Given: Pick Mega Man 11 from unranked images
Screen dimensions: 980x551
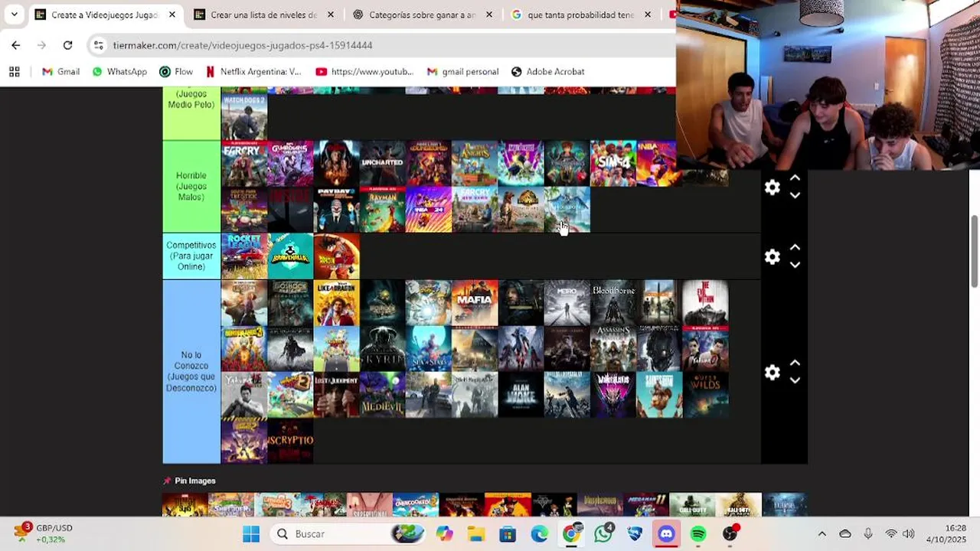Looking at the screenshot, I should click(x=646, y=505).
